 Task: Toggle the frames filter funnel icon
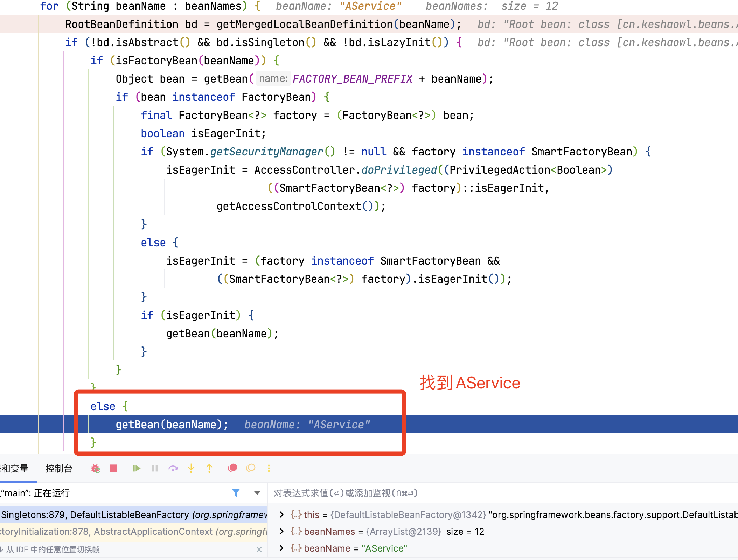236,493
